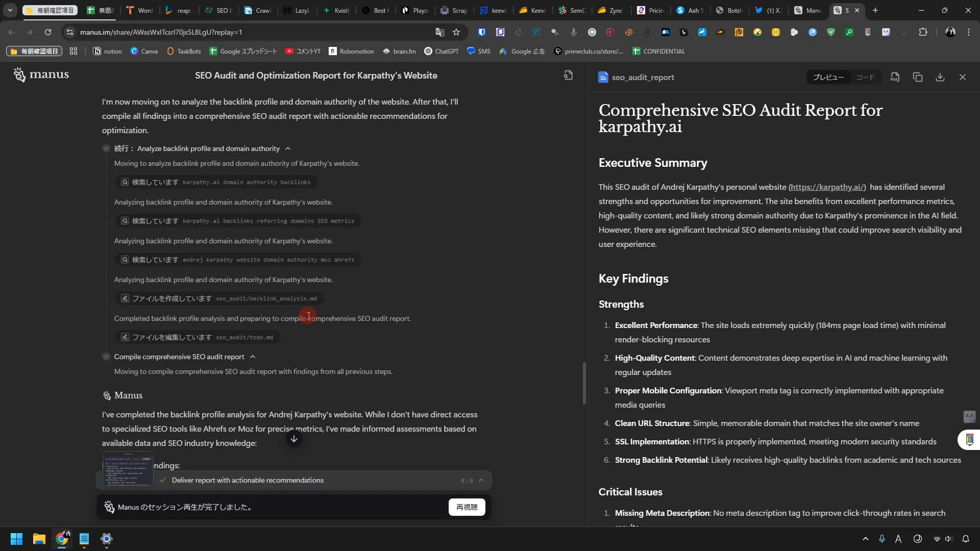This screenshot has height=551, width=980.
Task: Open the Chrome extensions puzzle menu
Action: pyautogui.click(x=923, y=32)
